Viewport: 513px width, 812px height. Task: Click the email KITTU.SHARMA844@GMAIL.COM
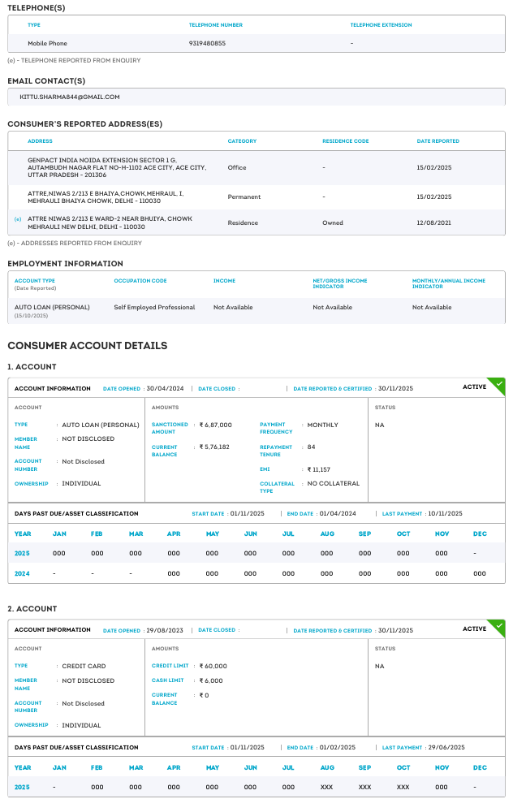[70, 97]
